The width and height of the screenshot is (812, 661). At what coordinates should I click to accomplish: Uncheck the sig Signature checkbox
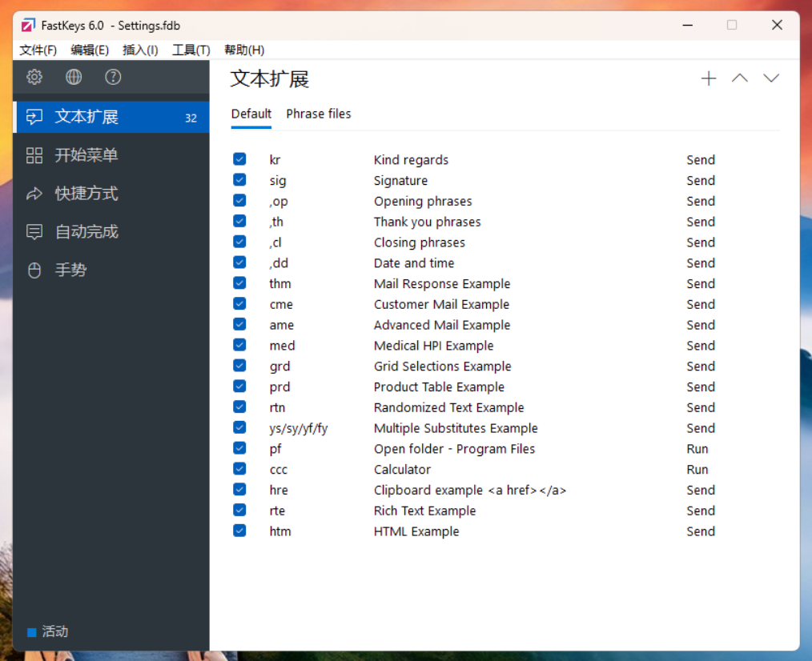pos(239,179)
